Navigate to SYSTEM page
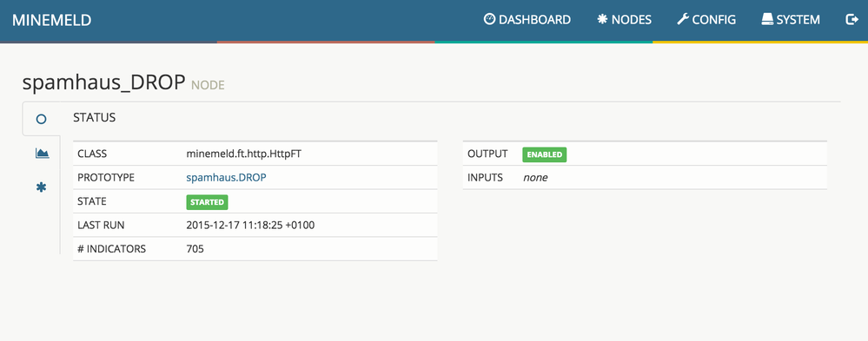 click(791, 20)
